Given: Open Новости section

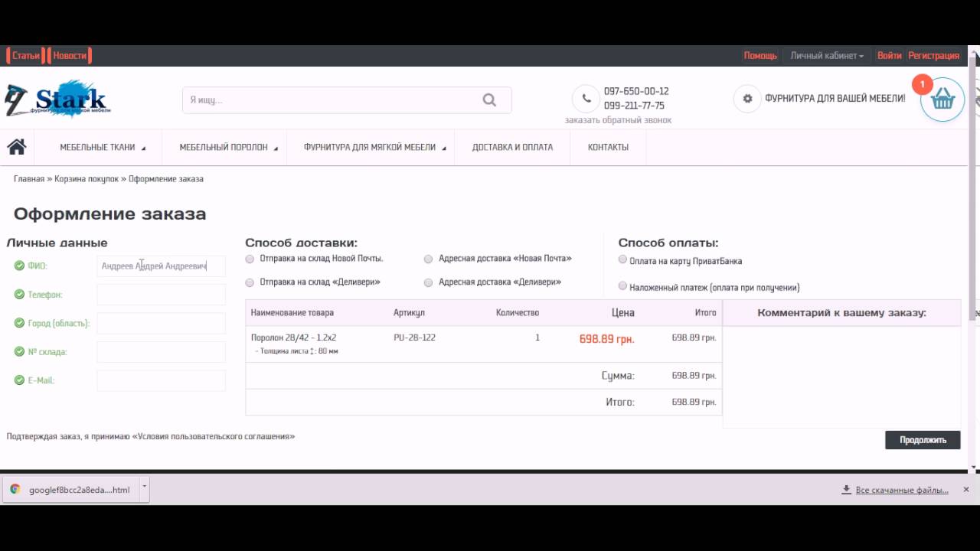Looking at the screenshot, I should click(x=70, y=55).
